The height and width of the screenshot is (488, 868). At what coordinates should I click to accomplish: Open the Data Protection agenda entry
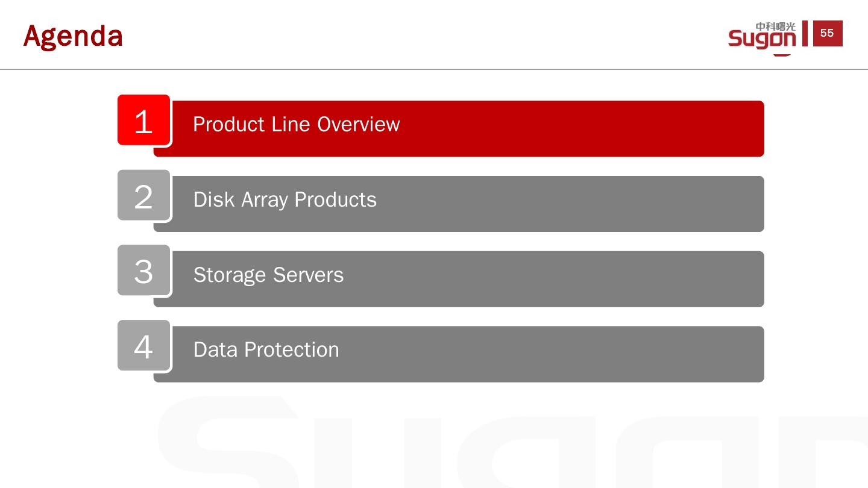[x=266, y=350]
